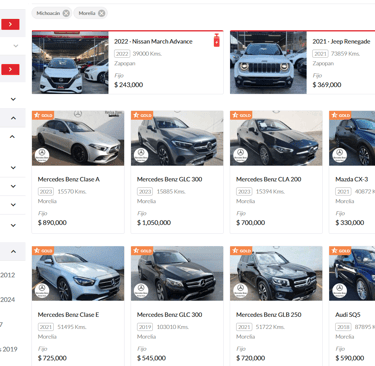Viewport: 375px width, 366px height.
Task: Click the red badge icon on Nissan March card
Action: click(x=217, y=40)
